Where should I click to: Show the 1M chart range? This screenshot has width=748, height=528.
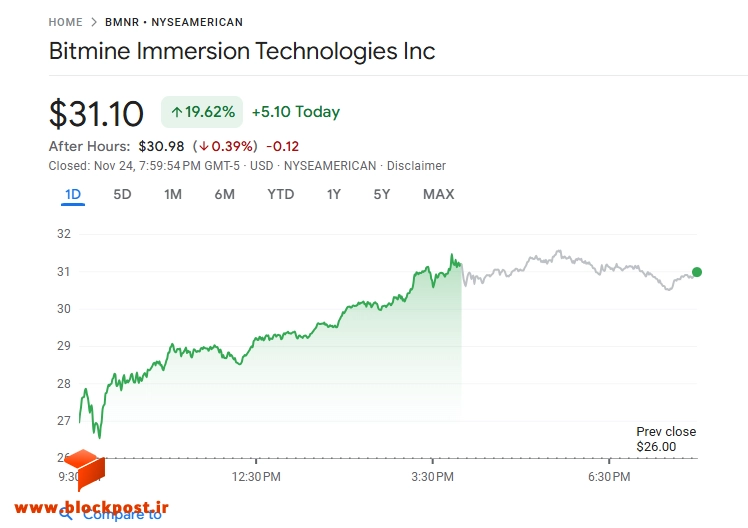173,195
